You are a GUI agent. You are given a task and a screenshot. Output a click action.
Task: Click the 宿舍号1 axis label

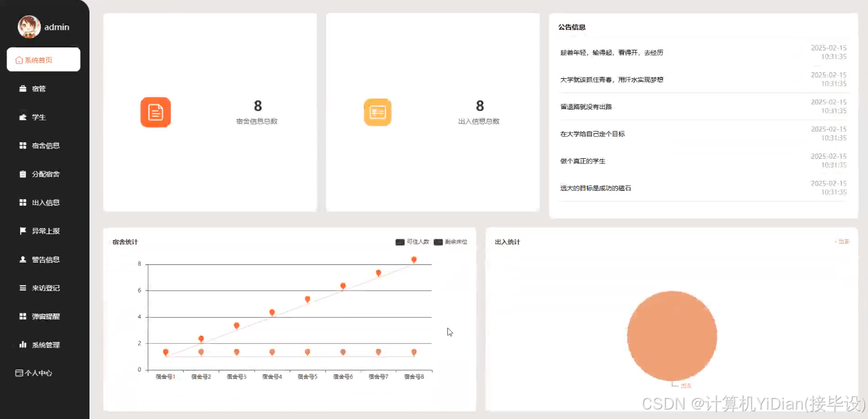point(165,377)
